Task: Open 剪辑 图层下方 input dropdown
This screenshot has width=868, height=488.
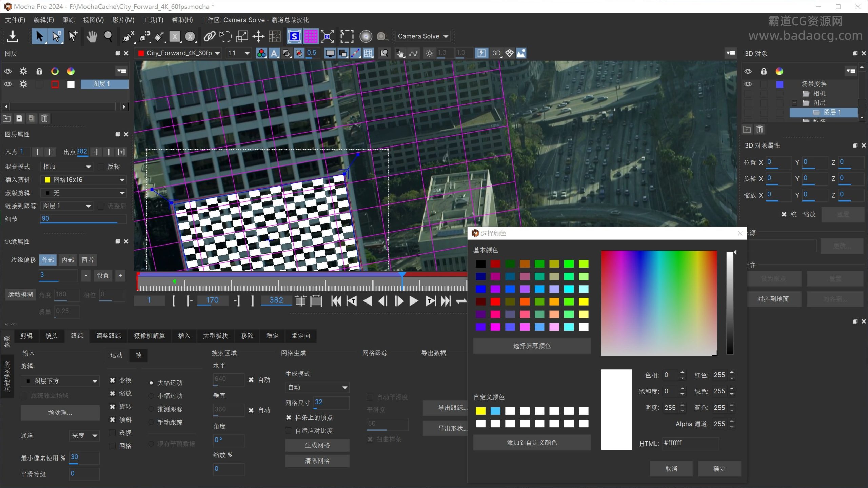Action: click(60, 381)
